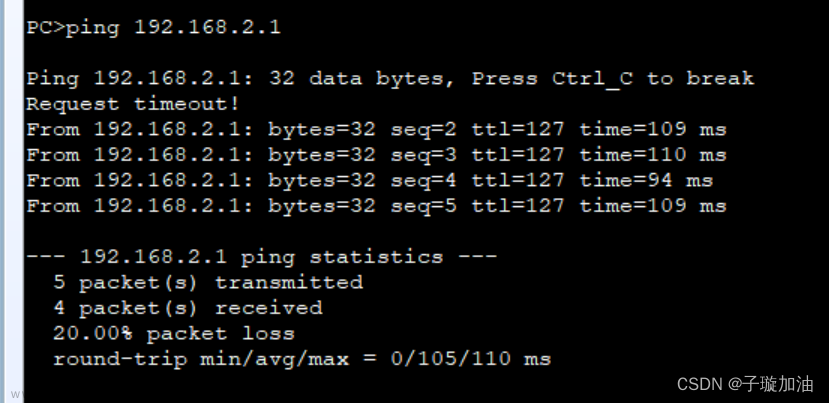This screenshot has height=403, width=829.
Task: Click the seq=5 reply line
Action: pyautogui.click(x=376, y=206)
